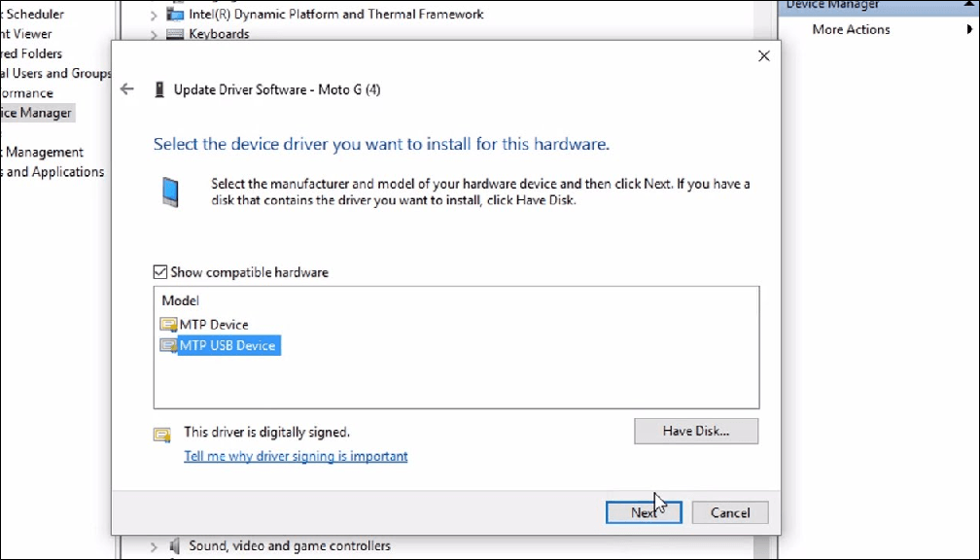Select Device Manager in the left console tree
Viewport: 980px width, 560px height.
(x=36, y=113)
